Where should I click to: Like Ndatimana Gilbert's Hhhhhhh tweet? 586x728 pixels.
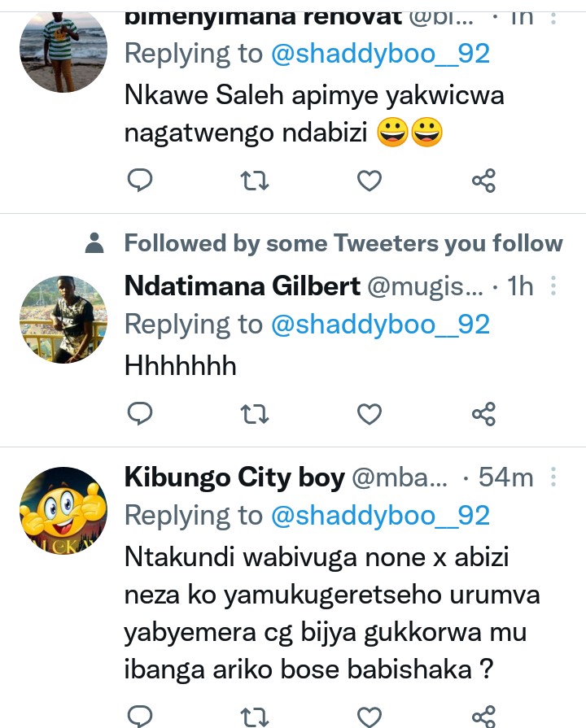point(370,414)
